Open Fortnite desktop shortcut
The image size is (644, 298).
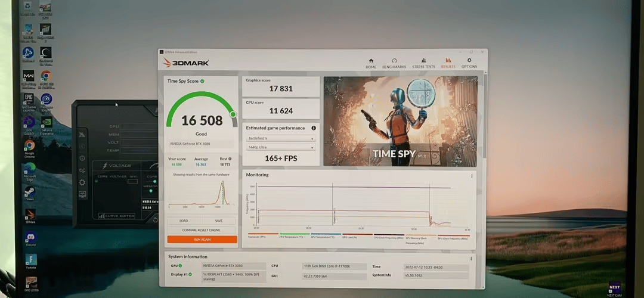tap(31, 262)
